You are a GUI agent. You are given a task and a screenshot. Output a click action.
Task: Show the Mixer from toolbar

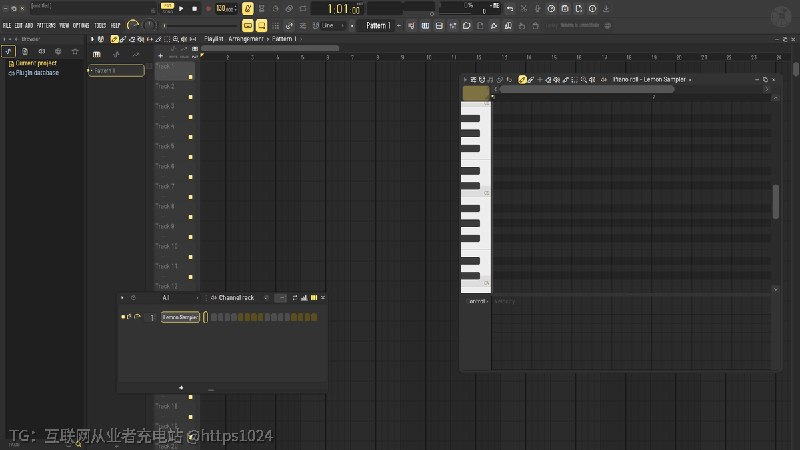tap(453, 26)
